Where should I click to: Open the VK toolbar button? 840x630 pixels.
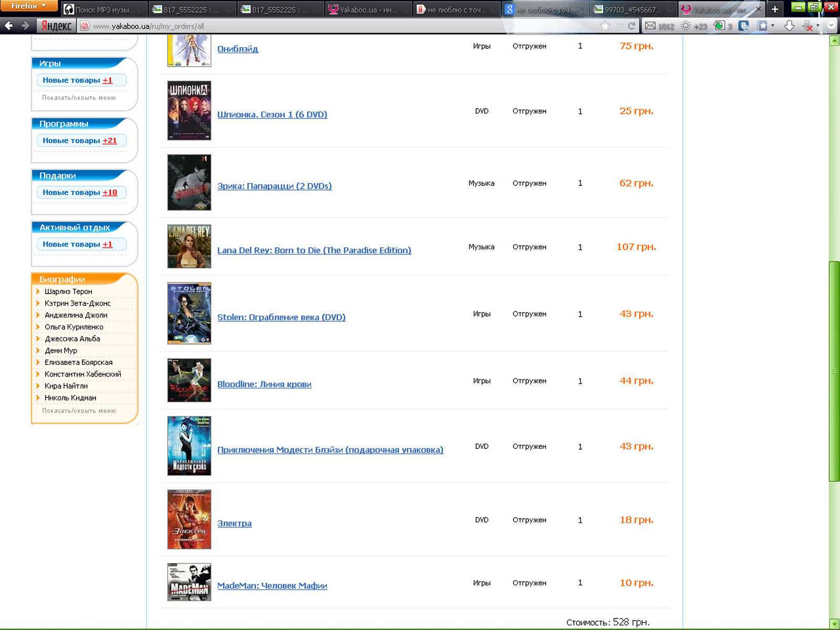click(744, 26)
